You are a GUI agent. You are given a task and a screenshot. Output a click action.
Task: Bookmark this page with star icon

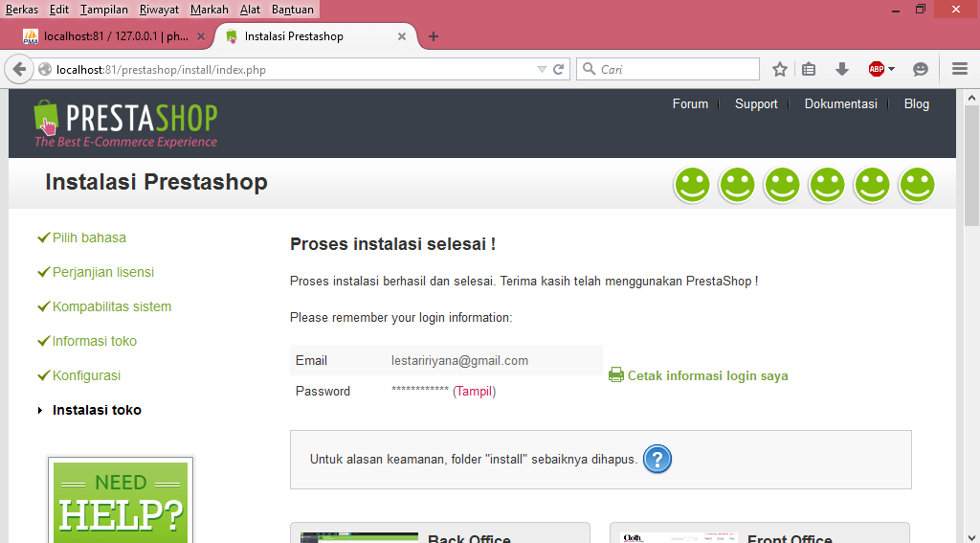[x=779, y=70]
